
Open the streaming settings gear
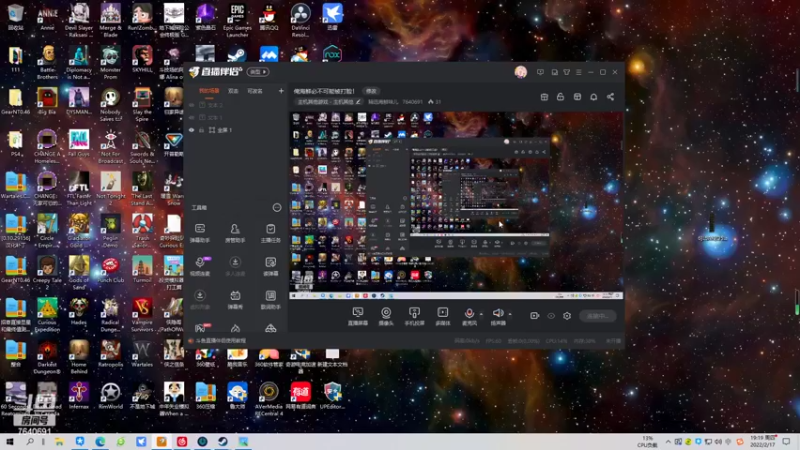point(567,316)
